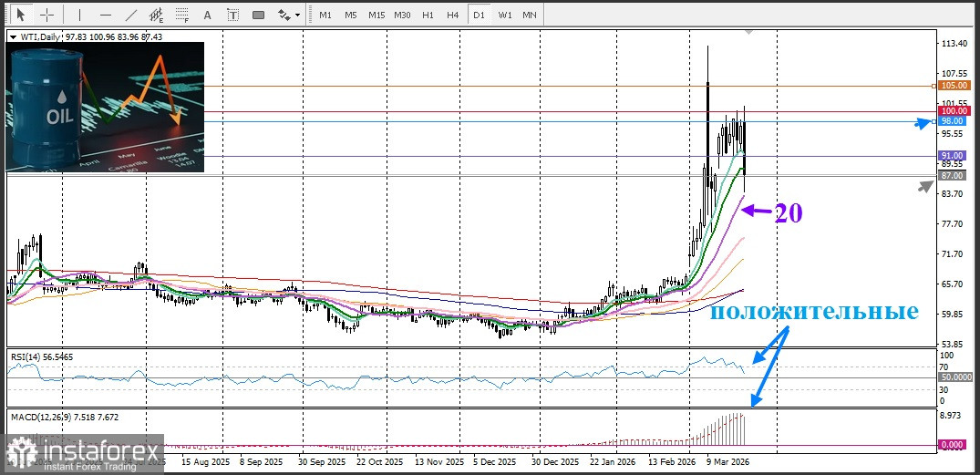This screenshot has height=475, width=980.
Task: Select the cursor arrow tool
Action: (x=22, y=15)
